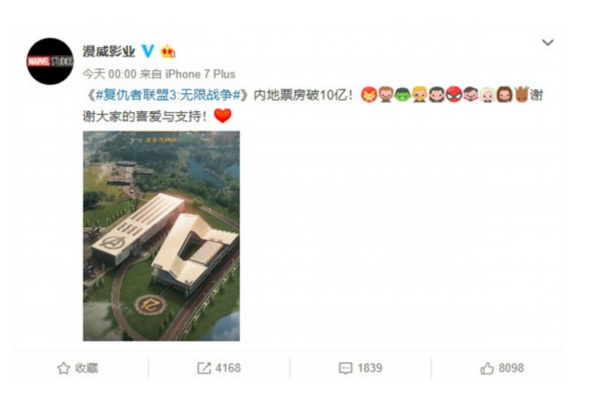Click the iPhone 7 Plus source link

(x=201, y=74)
